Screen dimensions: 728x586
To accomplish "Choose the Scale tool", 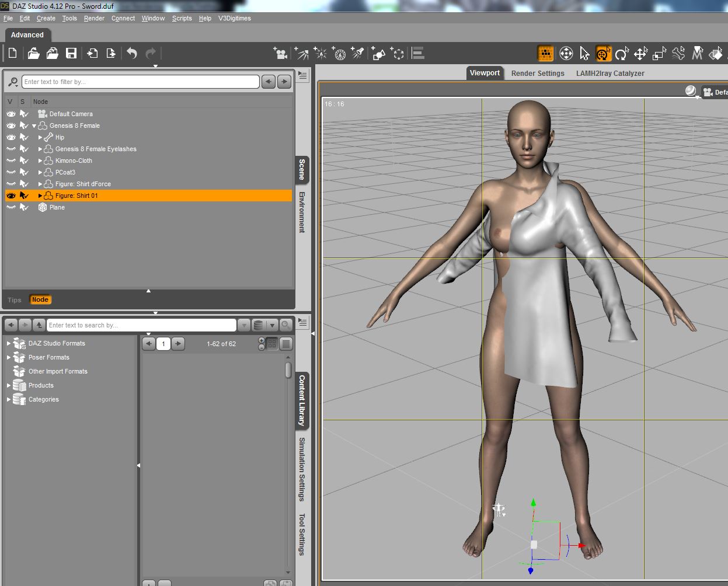I will tap(659, 54).
